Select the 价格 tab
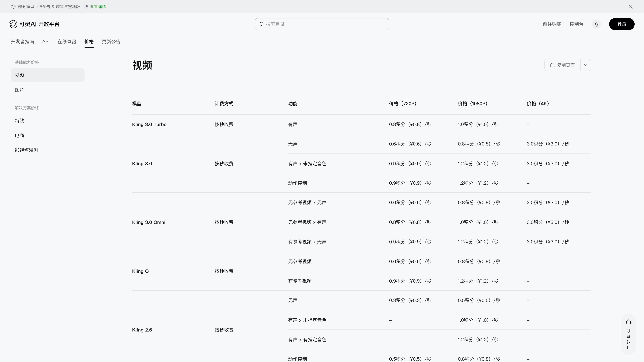 (89, 42)
